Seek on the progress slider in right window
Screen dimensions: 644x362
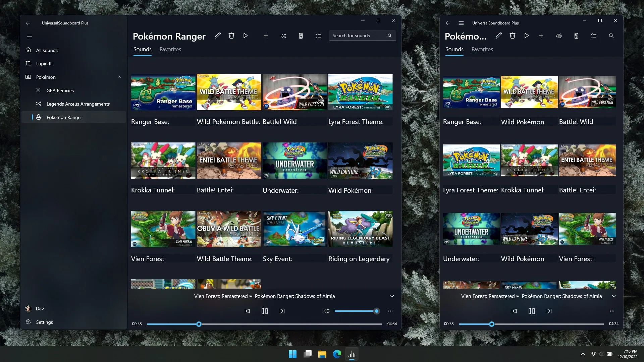[x=531, y=324]
